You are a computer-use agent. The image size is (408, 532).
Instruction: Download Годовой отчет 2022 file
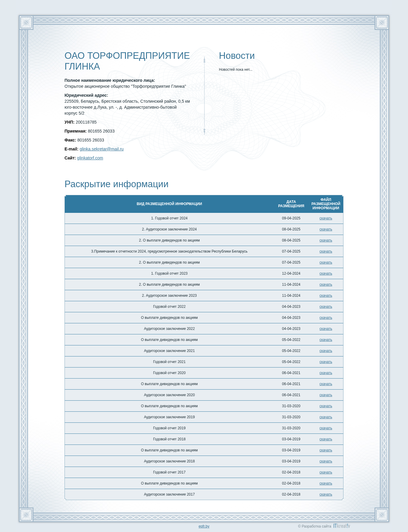(x=326, y=307)
